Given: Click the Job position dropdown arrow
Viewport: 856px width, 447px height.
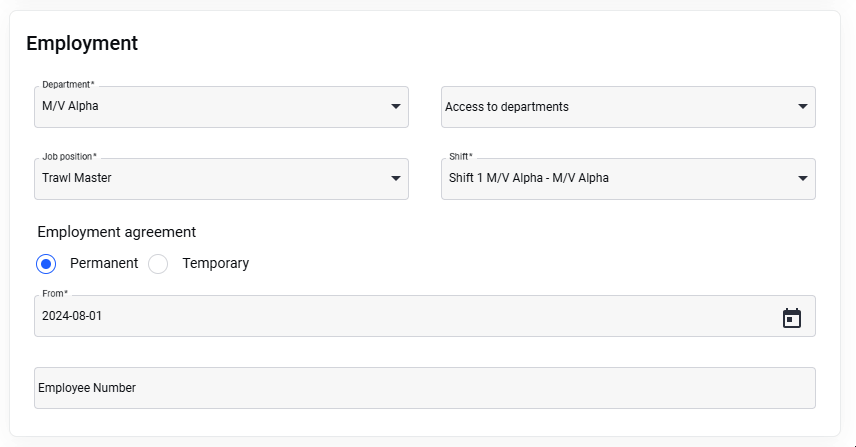Looking at the screenshot, I should 396,179.
